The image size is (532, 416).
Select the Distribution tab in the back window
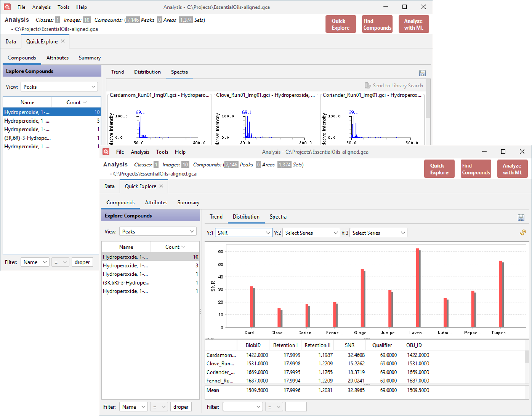click(147, 72)
